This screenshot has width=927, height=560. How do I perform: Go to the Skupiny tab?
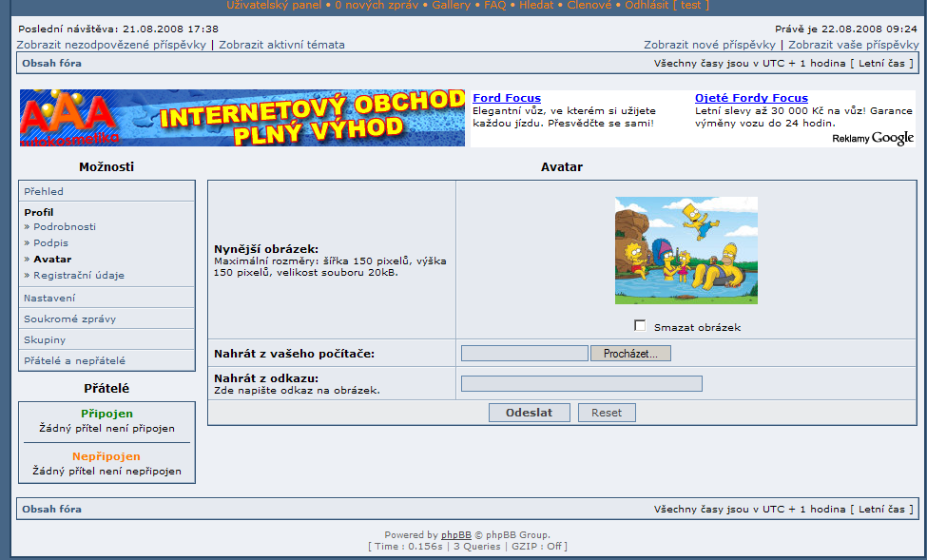tap(45, 339)
